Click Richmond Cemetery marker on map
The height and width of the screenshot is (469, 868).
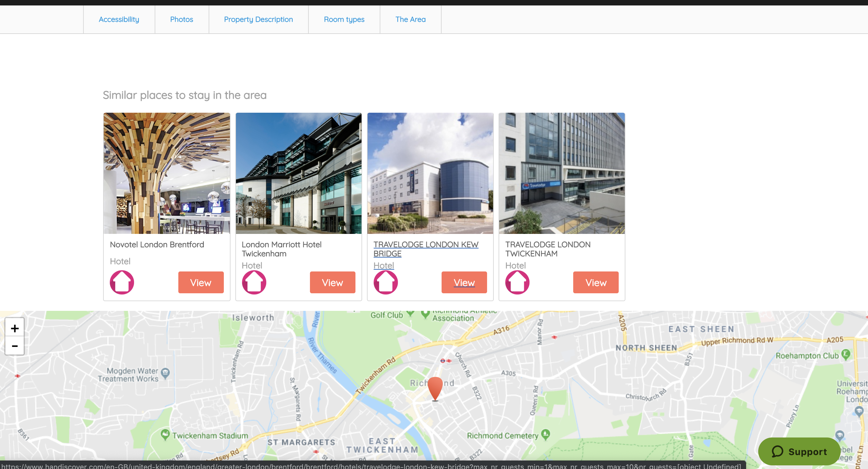click(x=546, y=434)
